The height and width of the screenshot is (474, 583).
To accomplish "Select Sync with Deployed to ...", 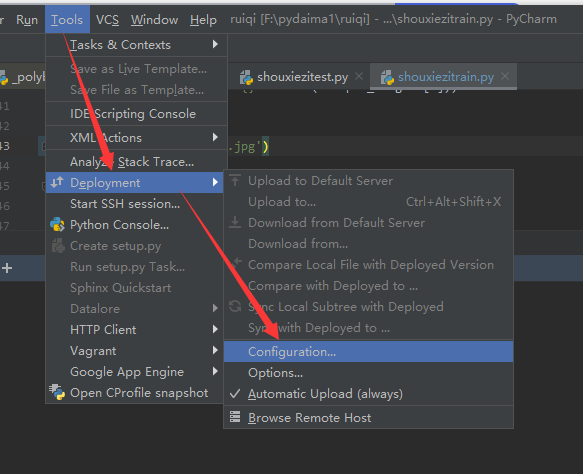I will click(x=368, y=328).
